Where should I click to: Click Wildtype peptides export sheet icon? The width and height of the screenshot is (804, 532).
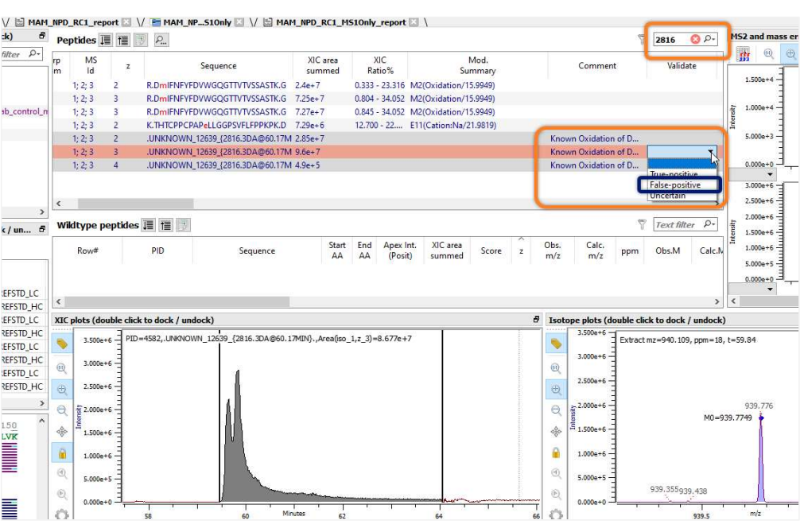[183, 225]
